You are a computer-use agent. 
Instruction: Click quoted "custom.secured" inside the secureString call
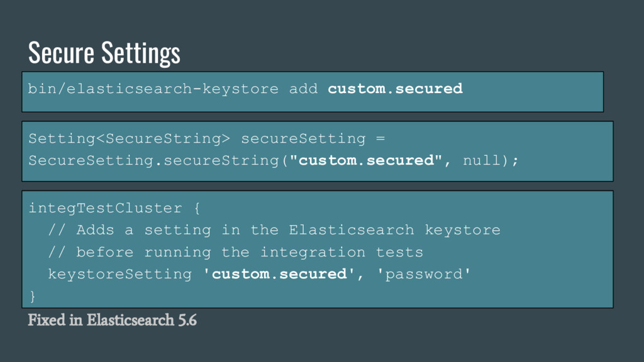(x=366, y=160)
